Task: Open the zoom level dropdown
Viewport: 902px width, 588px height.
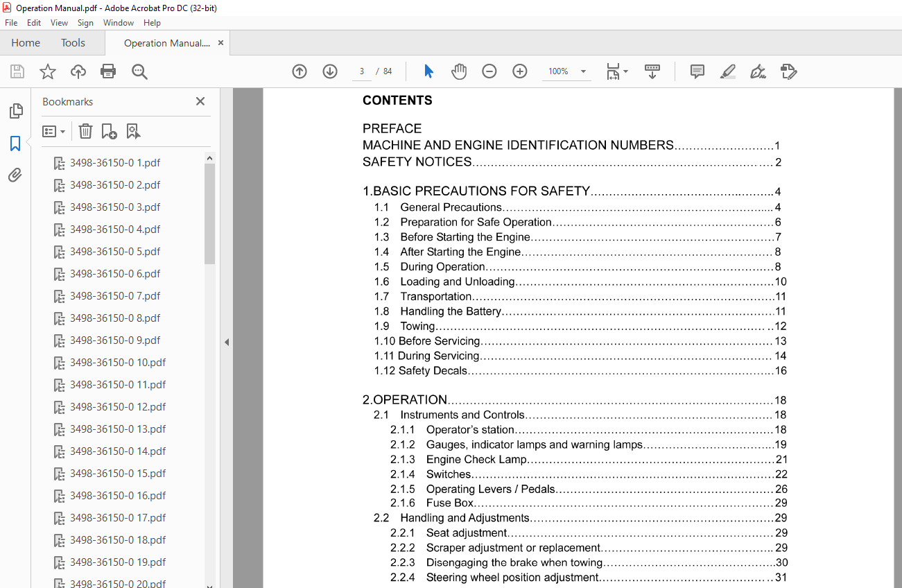Action: pyautogui.click(x=583, y=71)
